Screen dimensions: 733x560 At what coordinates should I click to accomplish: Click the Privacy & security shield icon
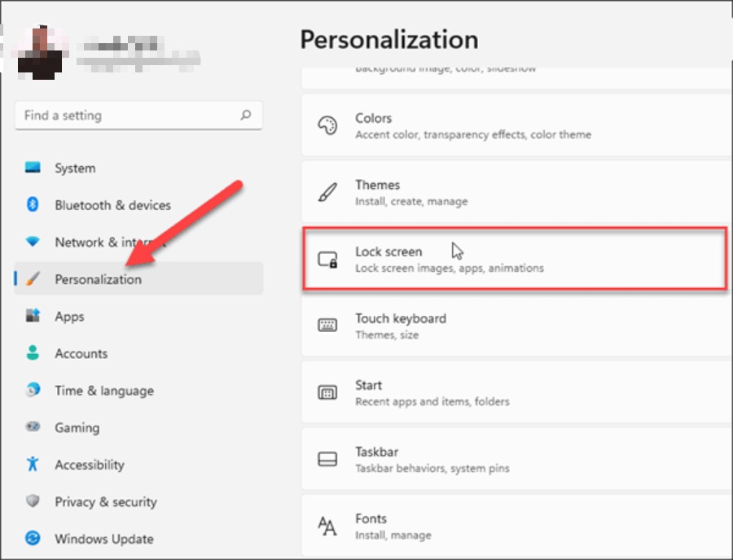click(33, 501)
